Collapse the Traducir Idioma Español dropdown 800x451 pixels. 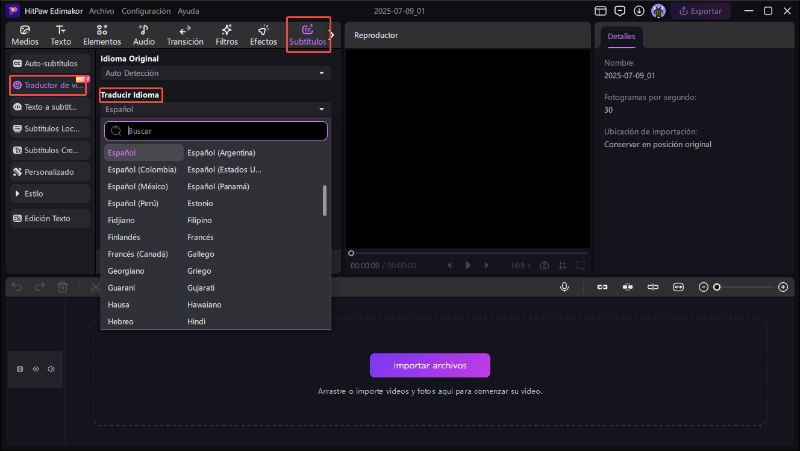click(215, 109)
